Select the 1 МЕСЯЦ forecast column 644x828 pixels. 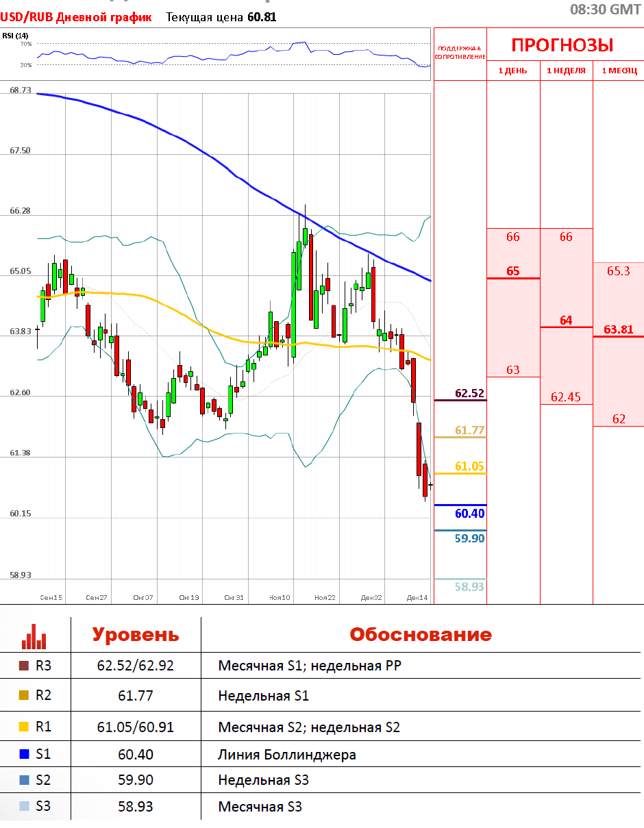619,71
